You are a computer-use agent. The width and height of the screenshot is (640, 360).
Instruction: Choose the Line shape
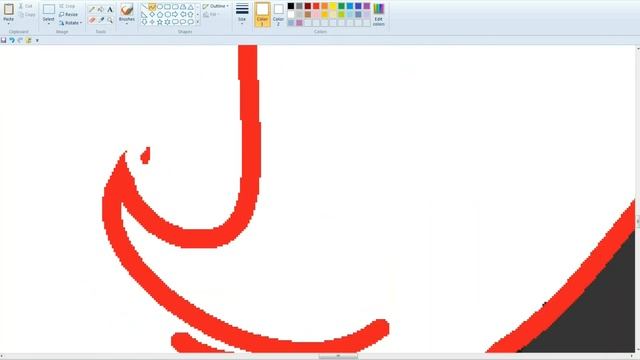(144, 7)
